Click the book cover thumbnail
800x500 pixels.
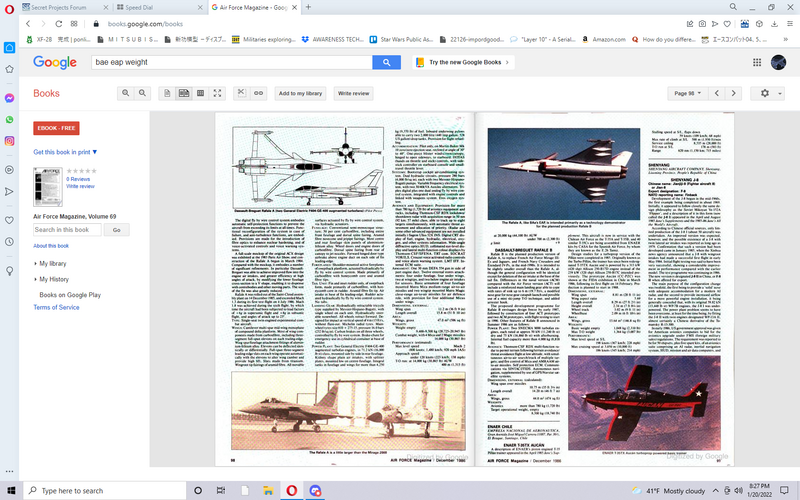47,187
